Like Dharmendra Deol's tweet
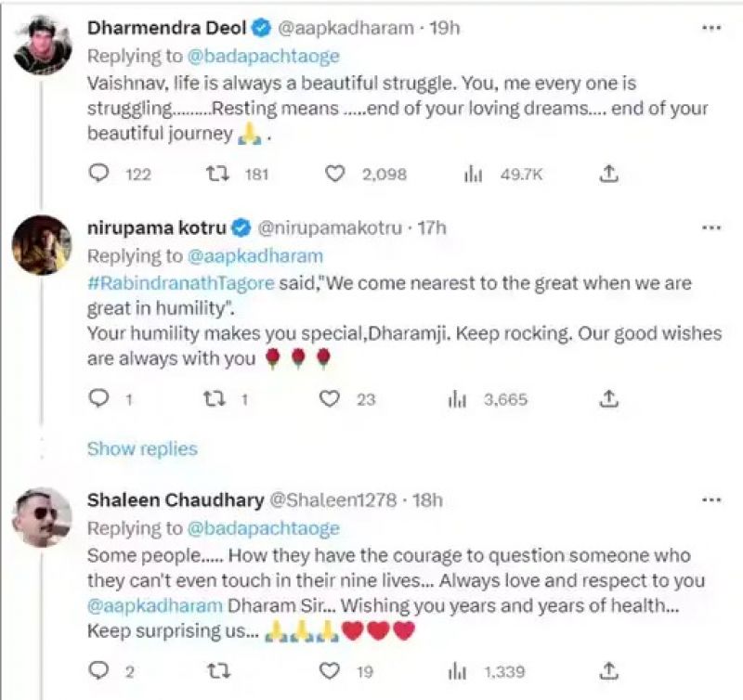 tap(335, 174)
